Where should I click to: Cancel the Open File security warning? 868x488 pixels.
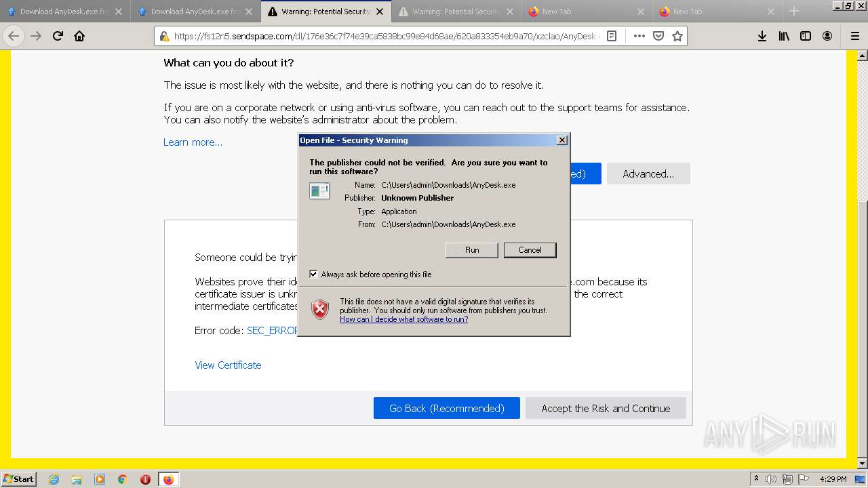(x=530, y=250)
